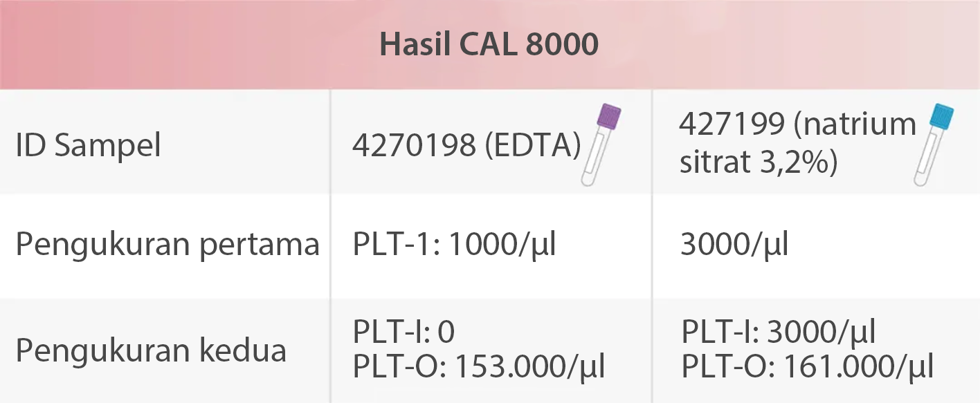Click the 'sitrat 3,2%)' text

759,163
